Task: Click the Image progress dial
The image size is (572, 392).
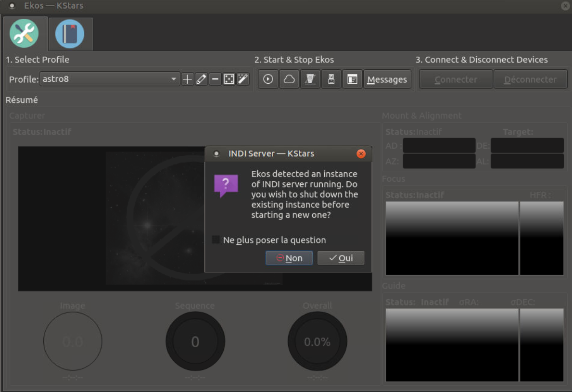Action: (73, 341)
